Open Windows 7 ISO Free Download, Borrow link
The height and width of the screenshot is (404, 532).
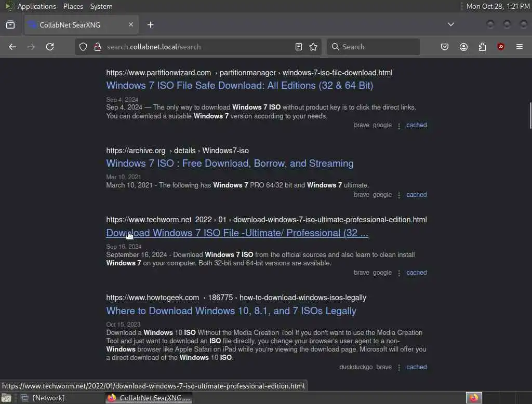click(x=230, y=164)
